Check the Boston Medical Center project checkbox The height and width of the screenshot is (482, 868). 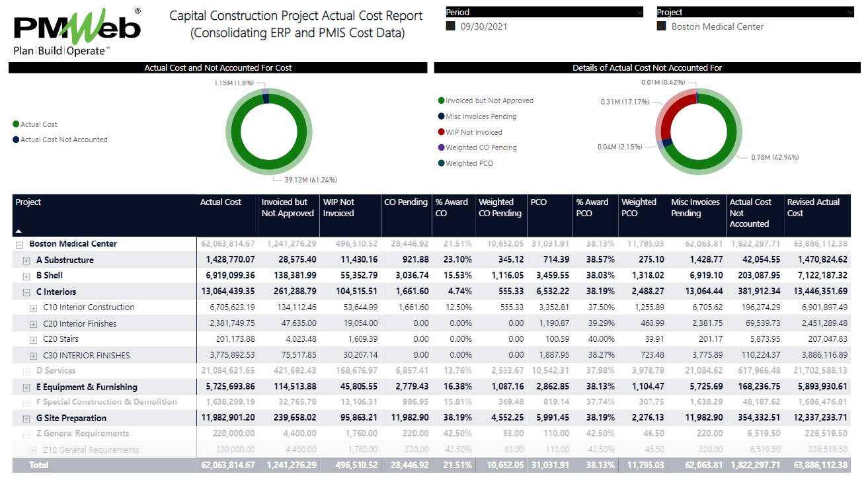(x=661, y=26)
